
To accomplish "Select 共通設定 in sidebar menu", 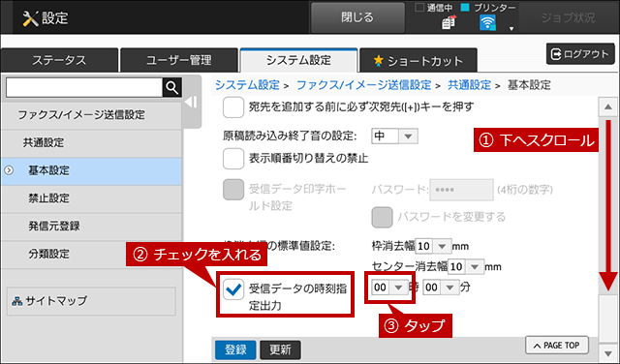I will 91,143.
